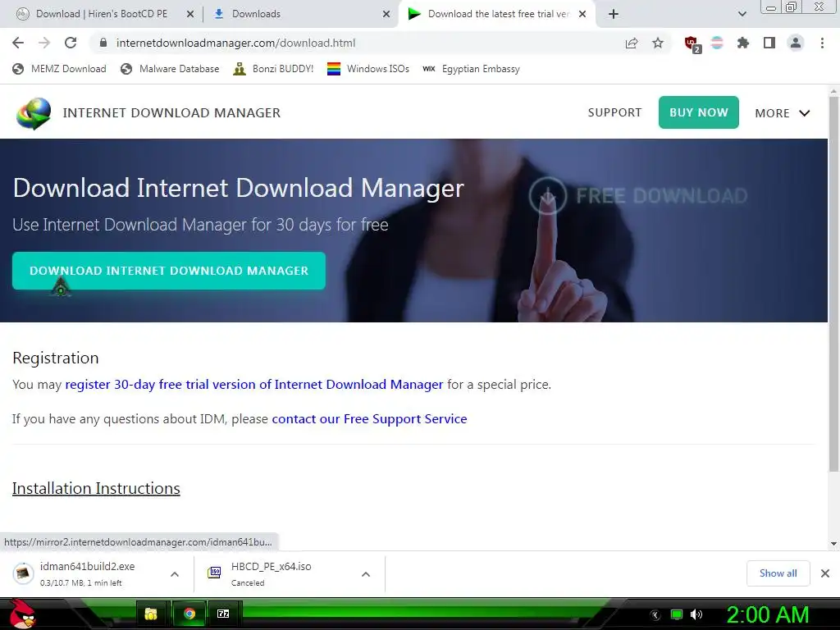Open the Chrome profile avatar
The height and width of the screenshot is (630, 840).
(796, 43)
